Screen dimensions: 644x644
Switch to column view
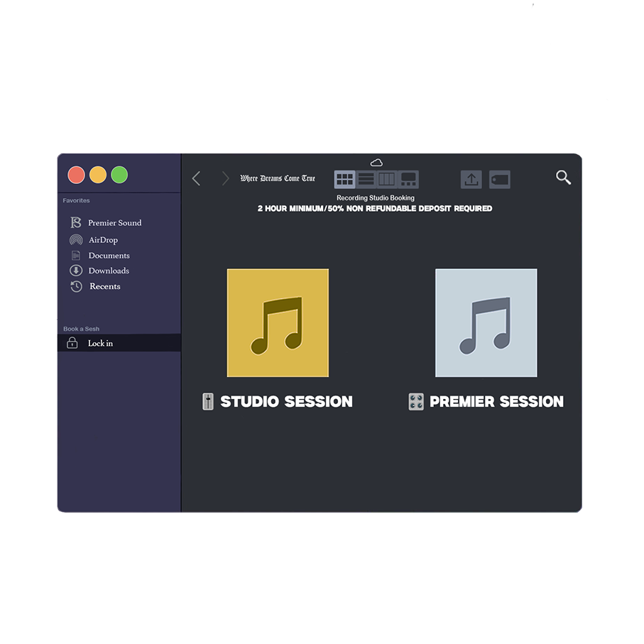(386, 179)
